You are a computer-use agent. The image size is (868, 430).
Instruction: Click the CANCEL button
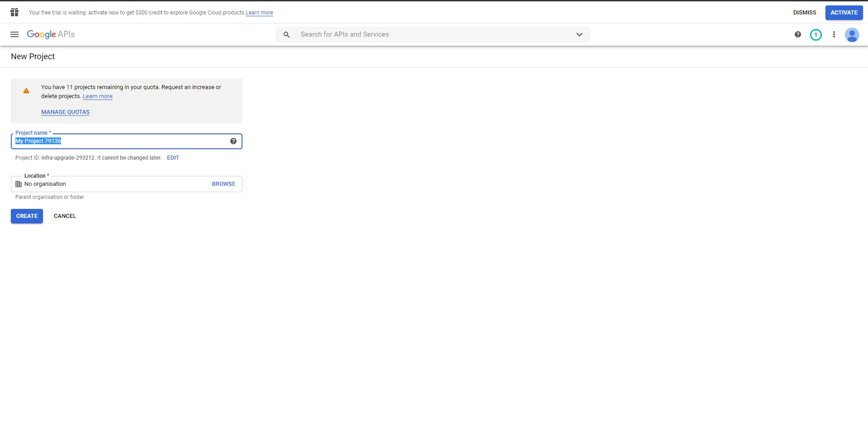coord(65,216)
